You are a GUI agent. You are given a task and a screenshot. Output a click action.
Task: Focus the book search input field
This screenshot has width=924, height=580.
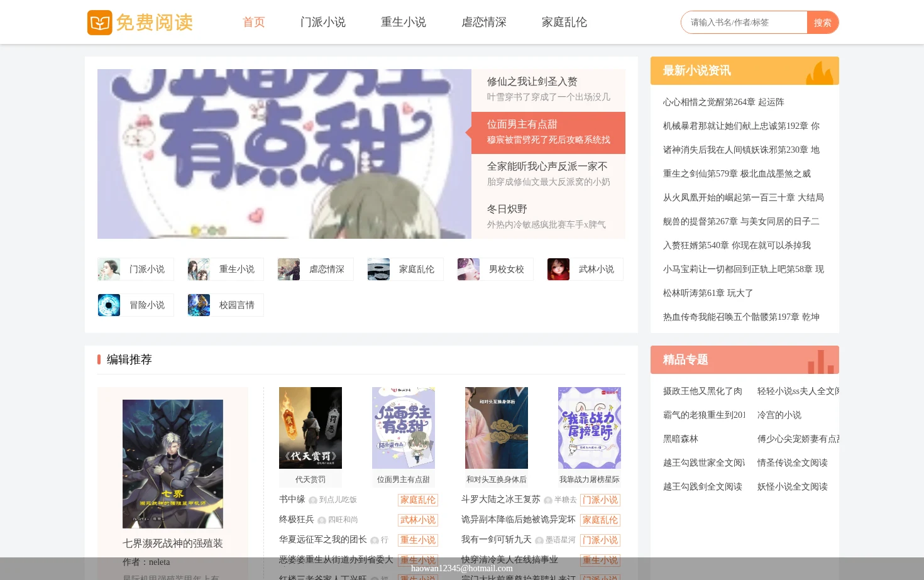point(744,23)
